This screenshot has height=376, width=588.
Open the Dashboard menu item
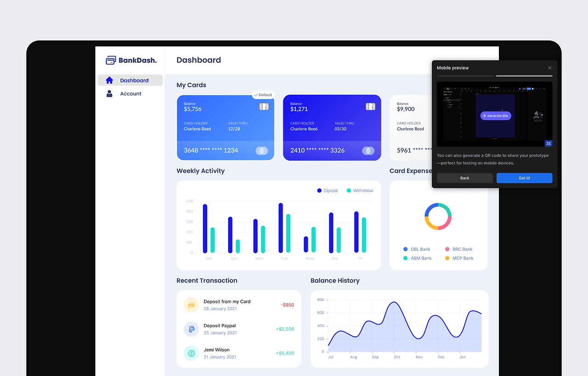pyautogui.click(x=130, y=80)
